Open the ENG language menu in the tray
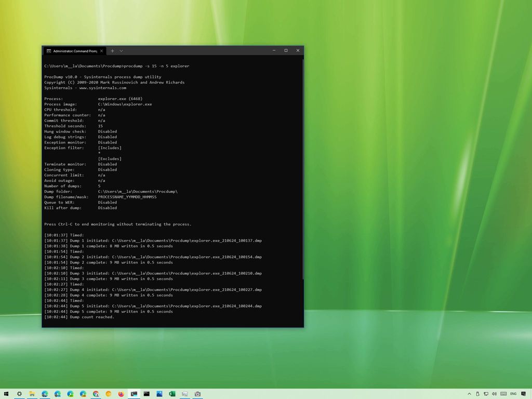 (x=513, y=394)
